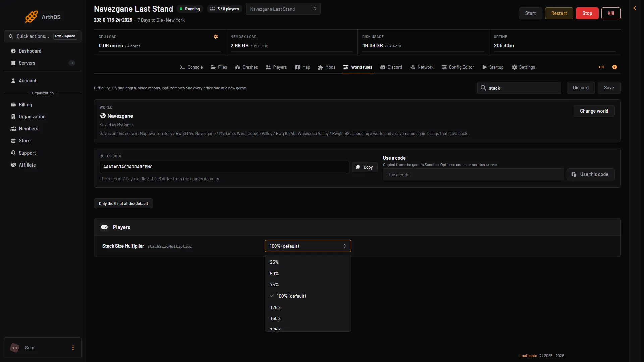Open the server selector dropdown
This screenshot has height=362, width=644.
tap(283, 9)
